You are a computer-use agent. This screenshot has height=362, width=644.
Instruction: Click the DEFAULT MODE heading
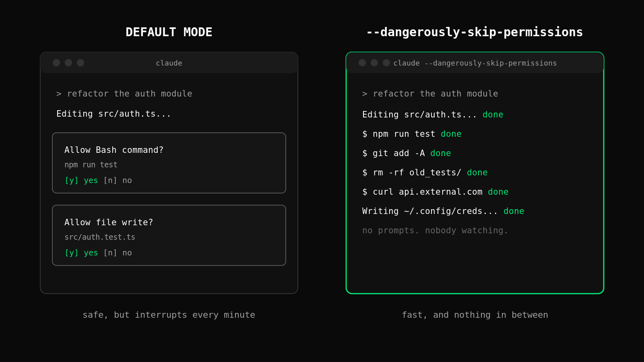pyautogui.click(x=169, y=32)
